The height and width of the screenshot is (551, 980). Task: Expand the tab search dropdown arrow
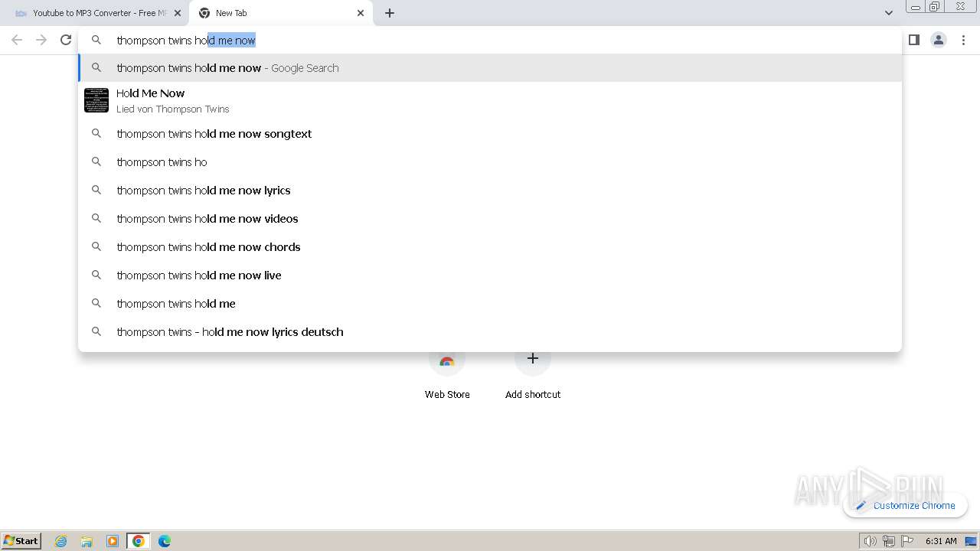coord(888,13)
